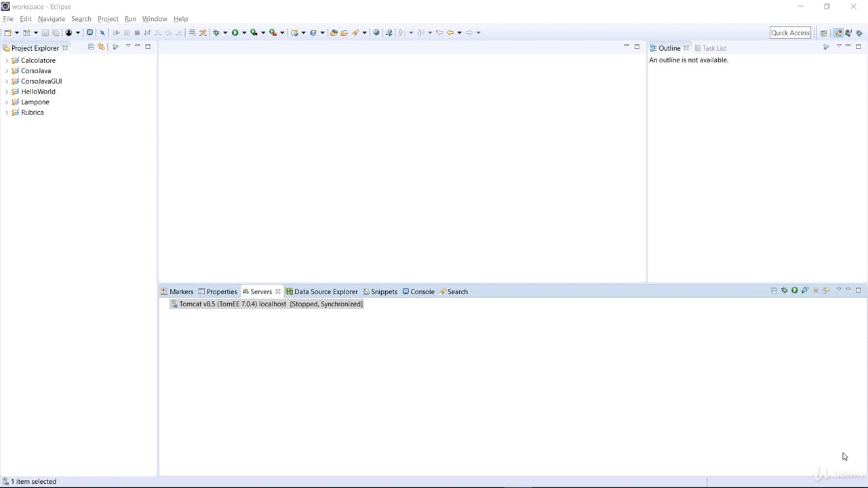The image size is (868, 488).
Task: Open the Debug button dropdown arrow
Action: tap(225, 33)
